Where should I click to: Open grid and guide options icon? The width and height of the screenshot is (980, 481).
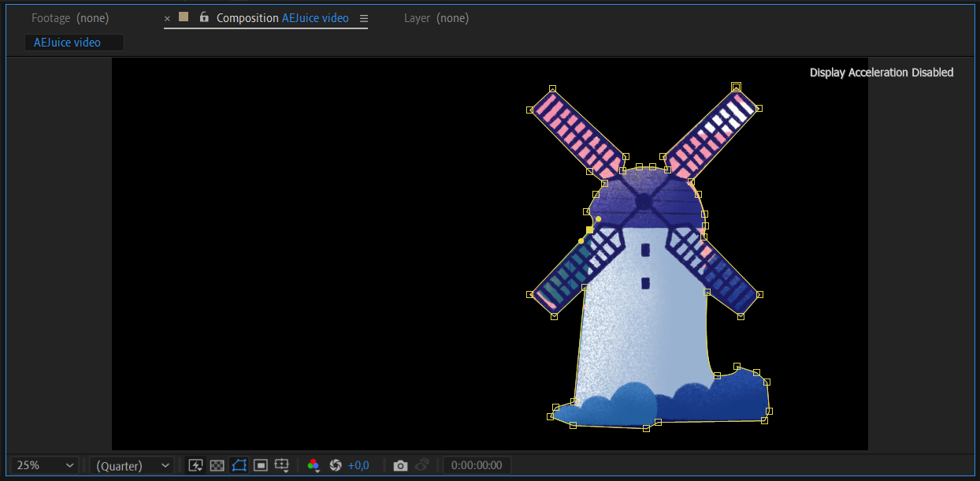pos(282,465)
